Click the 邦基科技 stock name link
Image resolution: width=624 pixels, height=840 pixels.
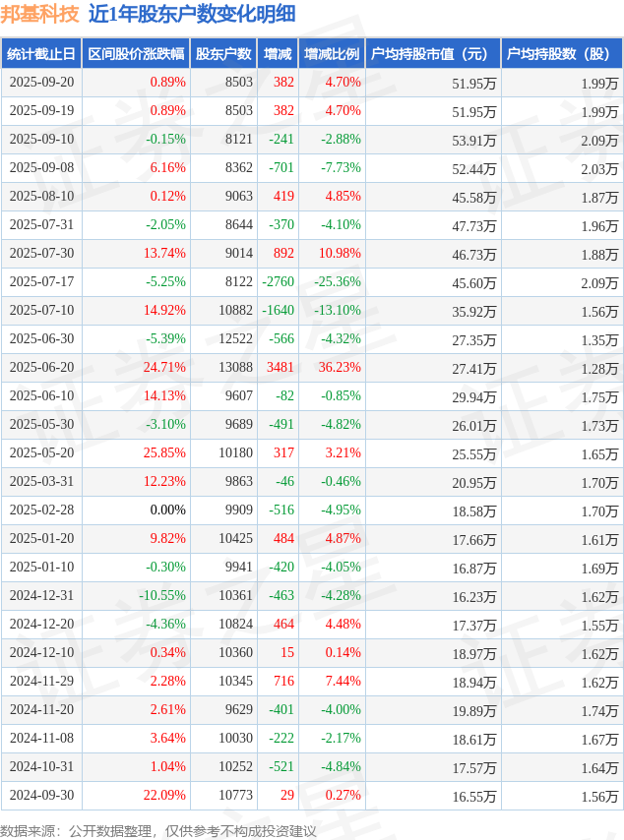point(39,15)
